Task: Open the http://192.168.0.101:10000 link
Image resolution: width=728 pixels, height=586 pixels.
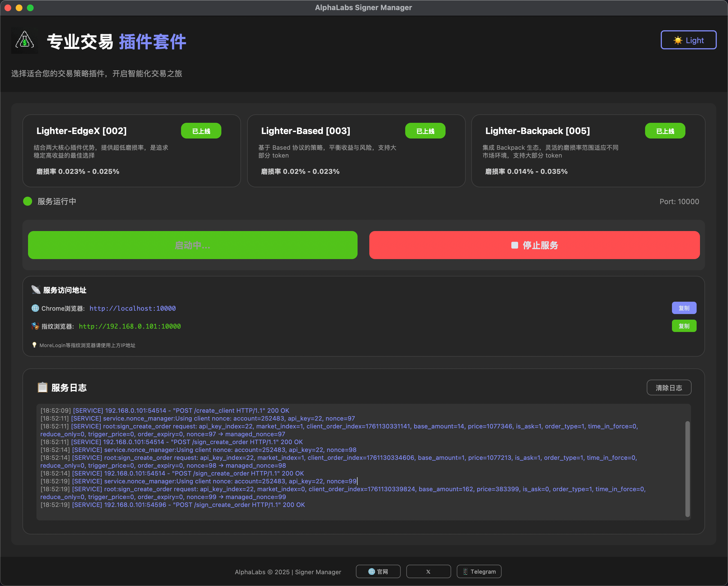Action: [x=130, y=326]
